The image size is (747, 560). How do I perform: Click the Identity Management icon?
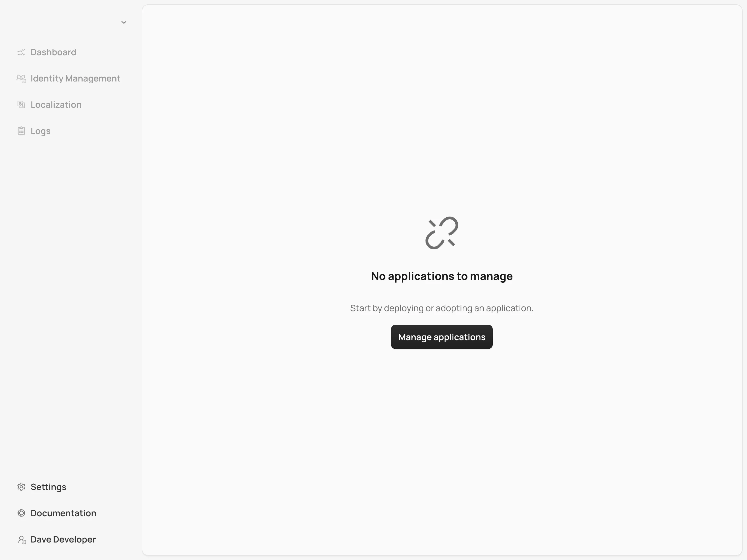(21, 78)
